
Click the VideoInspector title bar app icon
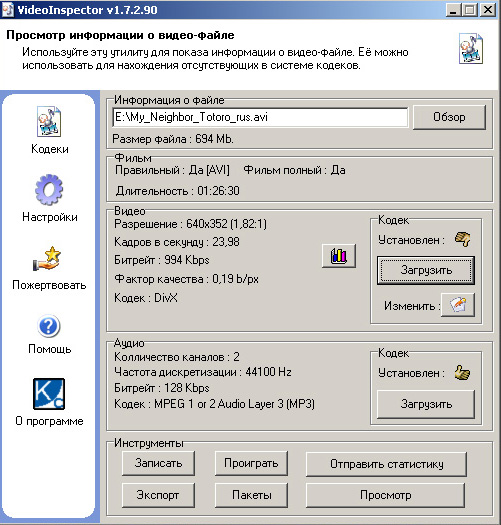click(8, 9)
